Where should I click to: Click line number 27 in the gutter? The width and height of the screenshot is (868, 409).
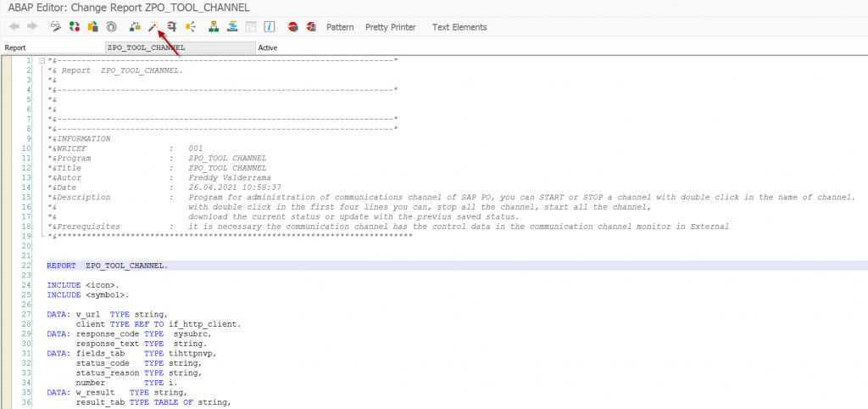coord(27,314)
